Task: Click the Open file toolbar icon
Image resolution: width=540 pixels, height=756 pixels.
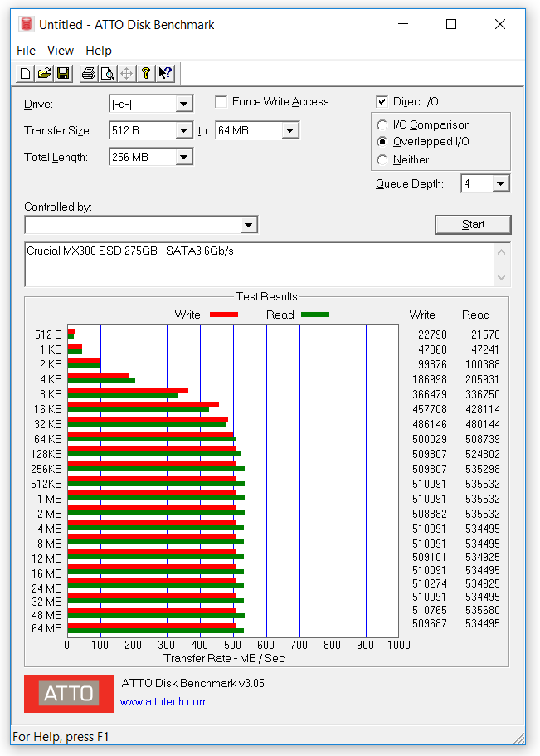Action: coord(44,73)
